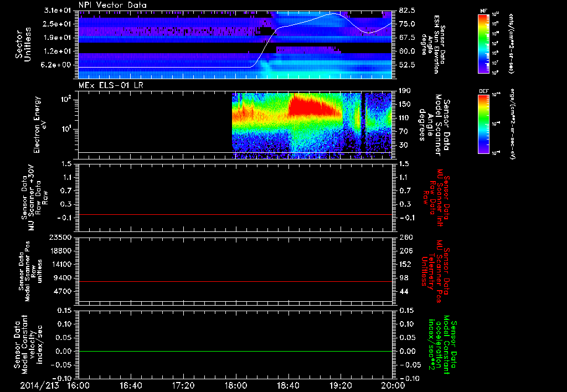Click the 16:40 time axis label
567x392 pixels.
131,385
